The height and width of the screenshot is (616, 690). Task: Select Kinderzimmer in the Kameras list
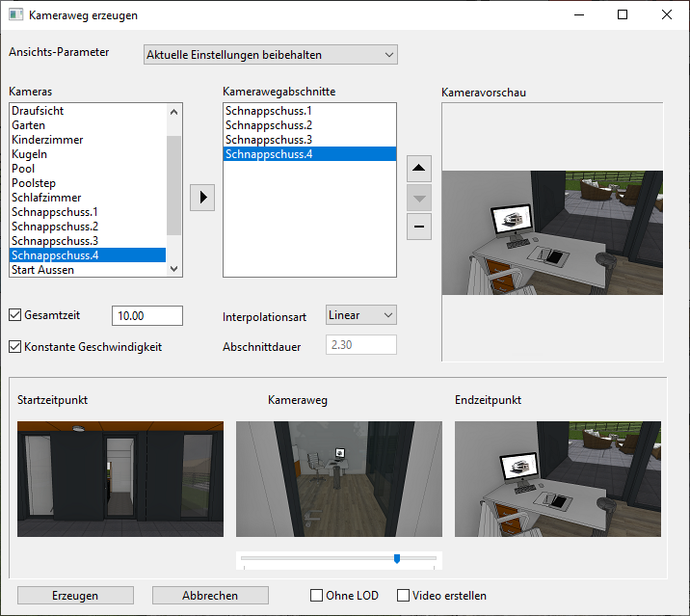tap(47, 140)
